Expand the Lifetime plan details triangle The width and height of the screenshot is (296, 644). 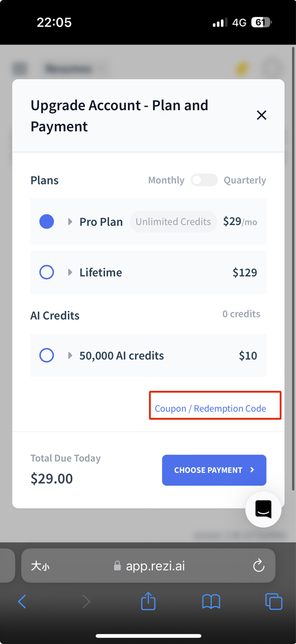(x=70, y=272)
